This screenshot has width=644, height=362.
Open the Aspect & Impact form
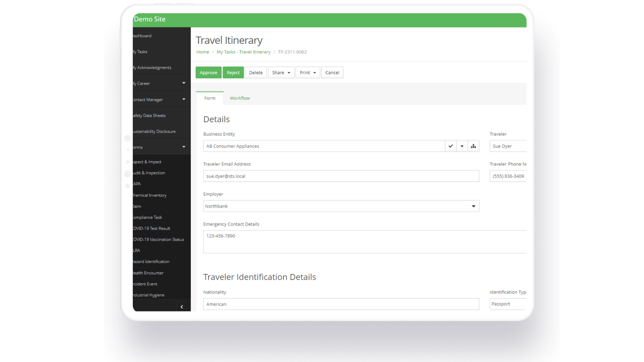(x=147, y=162)
